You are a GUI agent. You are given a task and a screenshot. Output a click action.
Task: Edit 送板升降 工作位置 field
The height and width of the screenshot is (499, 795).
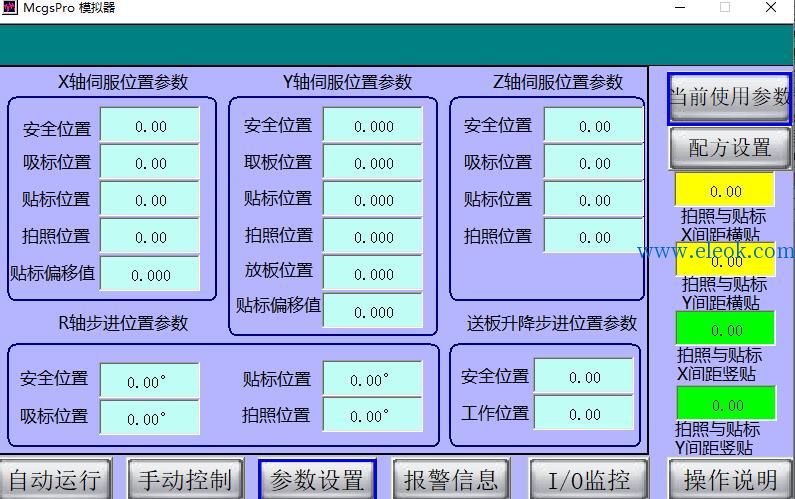click(584, 413)
